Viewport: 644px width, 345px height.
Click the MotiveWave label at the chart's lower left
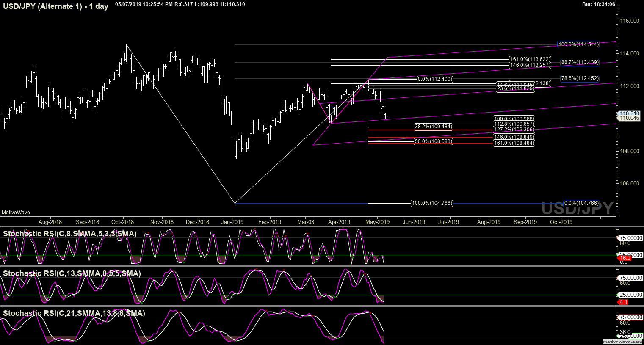pyautogui.click(x=16, y=213)
